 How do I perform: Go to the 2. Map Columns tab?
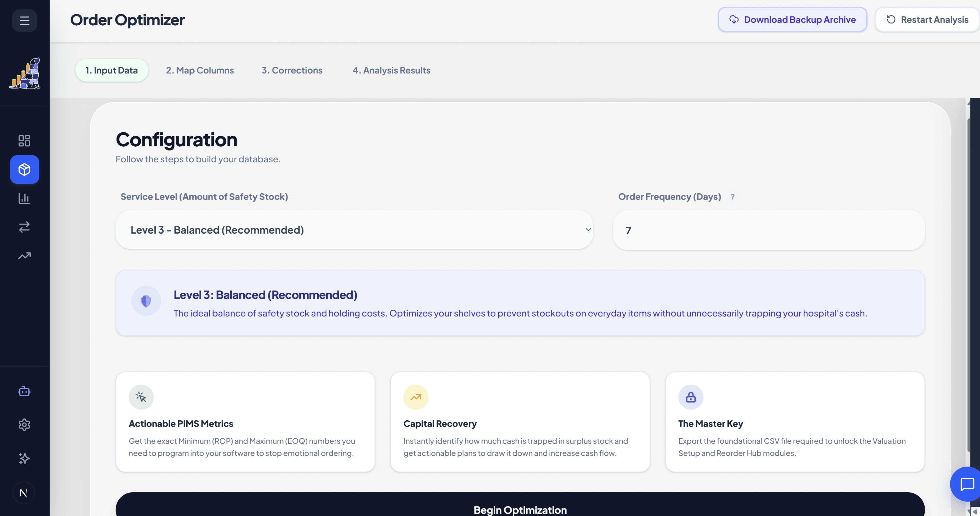pyautogui.click(x=200, y=70)
